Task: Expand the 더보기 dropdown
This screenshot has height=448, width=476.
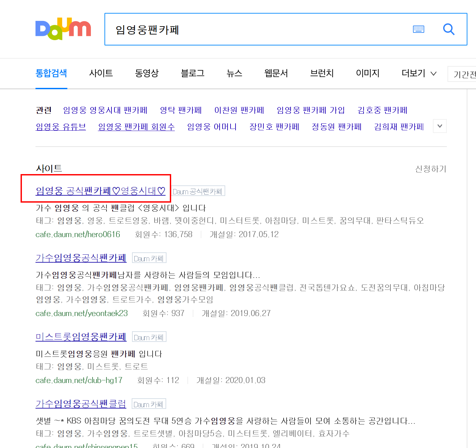Action: pyautogui.click(x=419, y=73)
